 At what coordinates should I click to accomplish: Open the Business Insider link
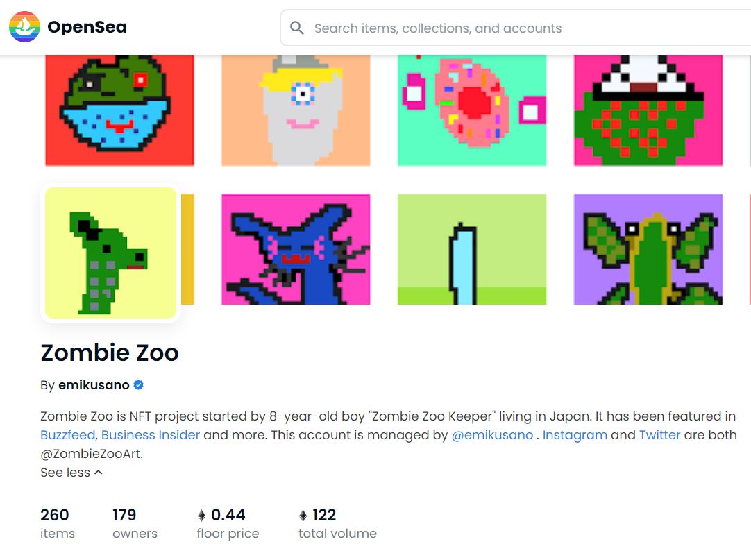pyautogui.click(x=151, y=435)
